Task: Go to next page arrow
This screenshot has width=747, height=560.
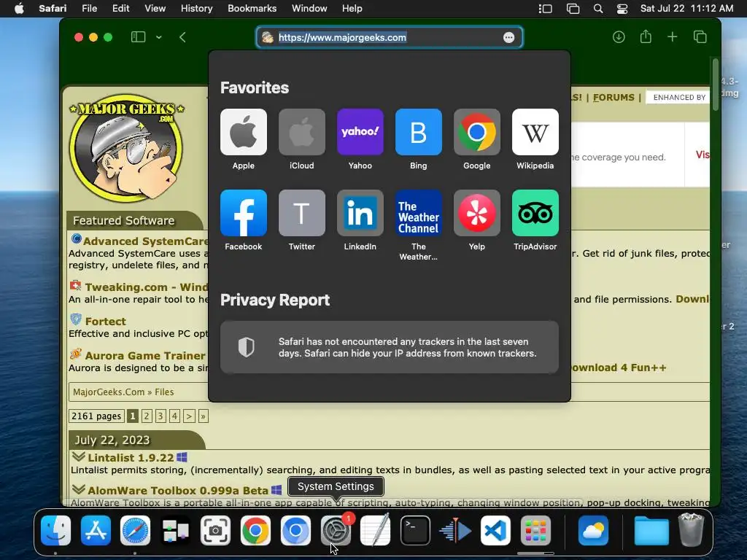Action: pos(189,416)
